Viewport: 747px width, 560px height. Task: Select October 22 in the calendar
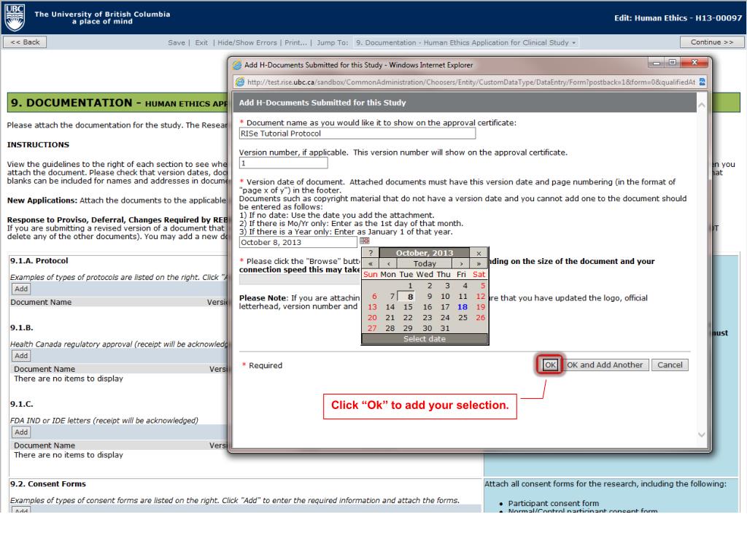tap(408, 318)
